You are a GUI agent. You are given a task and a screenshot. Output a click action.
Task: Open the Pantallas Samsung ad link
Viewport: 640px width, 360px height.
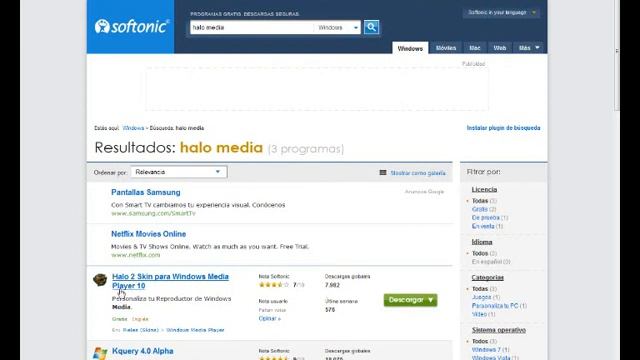click(x=146, y=192)
